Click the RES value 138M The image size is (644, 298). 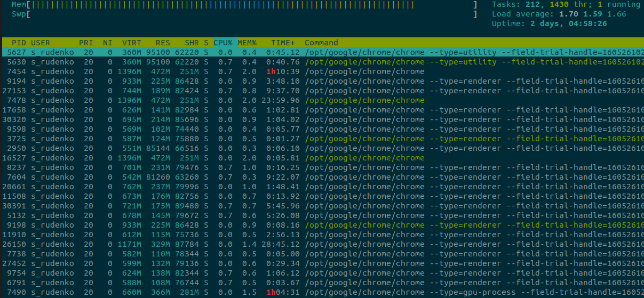point(161,273)
